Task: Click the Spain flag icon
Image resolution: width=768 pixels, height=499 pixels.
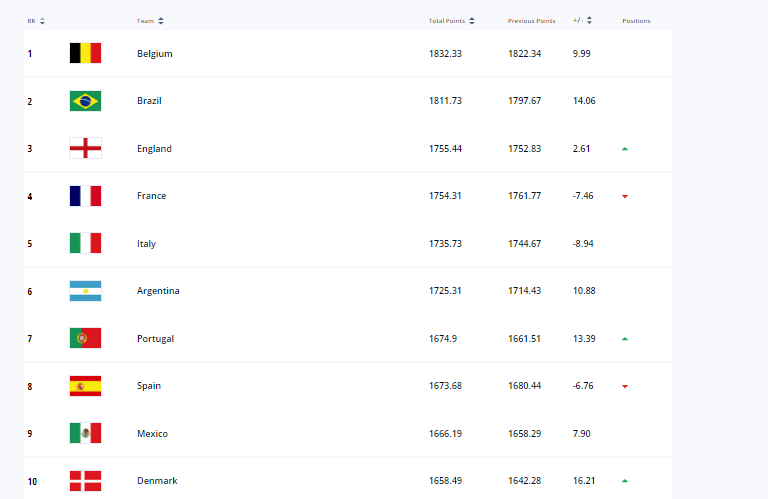Action: click(85, 386)
